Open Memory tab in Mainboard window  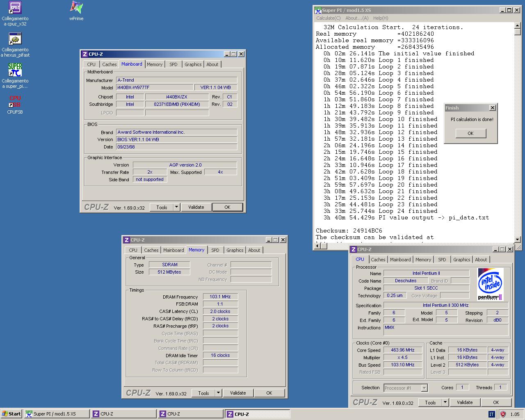155,64
